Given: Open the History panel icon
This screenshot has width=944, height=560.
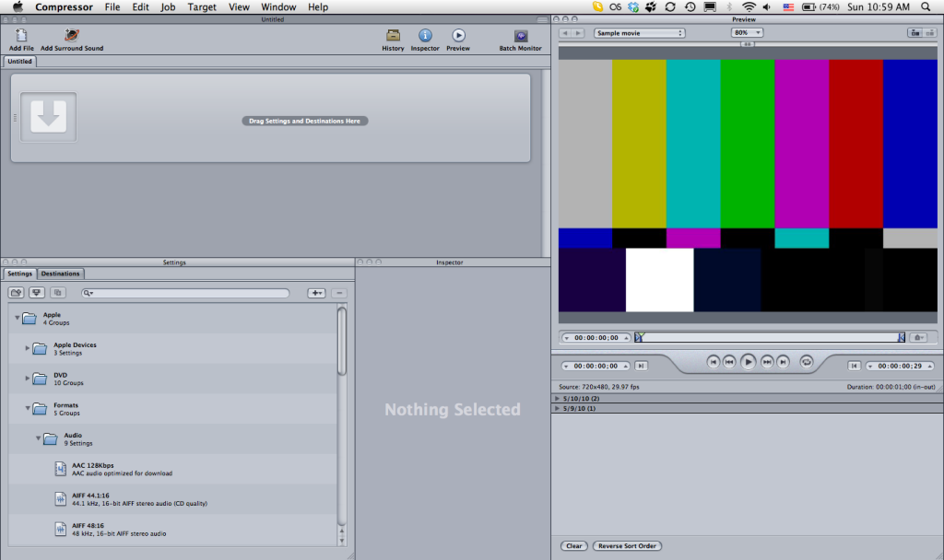Looking at the screenshot, I should pyautogui.click(x=392, y=37).
